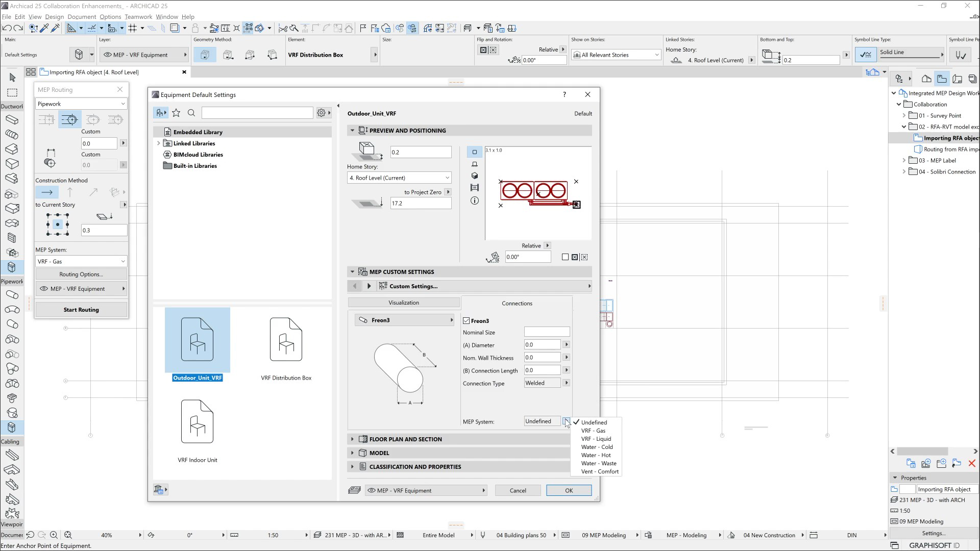Toggle third mirror checkbox under preview
Viewport: 980px width, 551px height.
click(584, 257)
